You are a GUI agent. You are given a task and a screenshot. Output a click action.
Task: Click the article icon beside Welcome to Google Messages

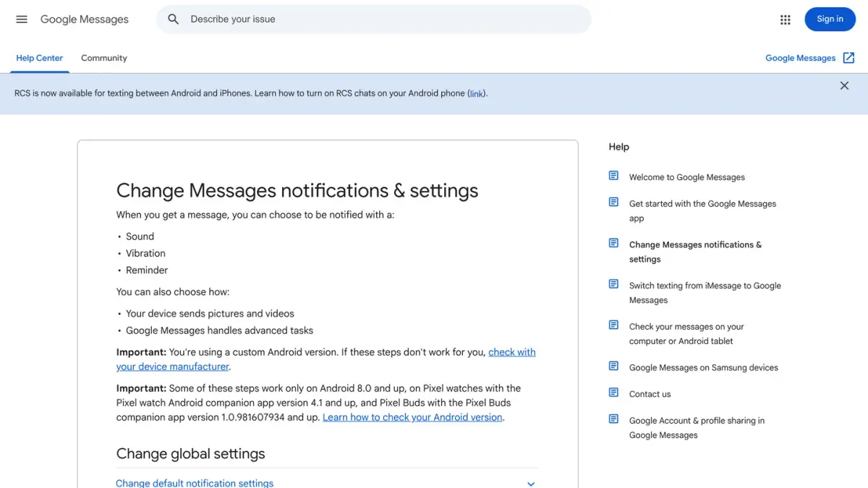(613, 176)
